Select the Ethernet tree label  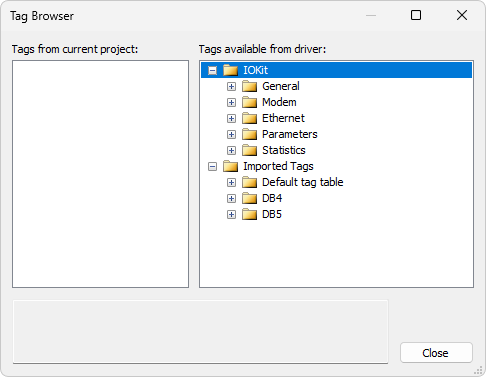click(283, 118)
